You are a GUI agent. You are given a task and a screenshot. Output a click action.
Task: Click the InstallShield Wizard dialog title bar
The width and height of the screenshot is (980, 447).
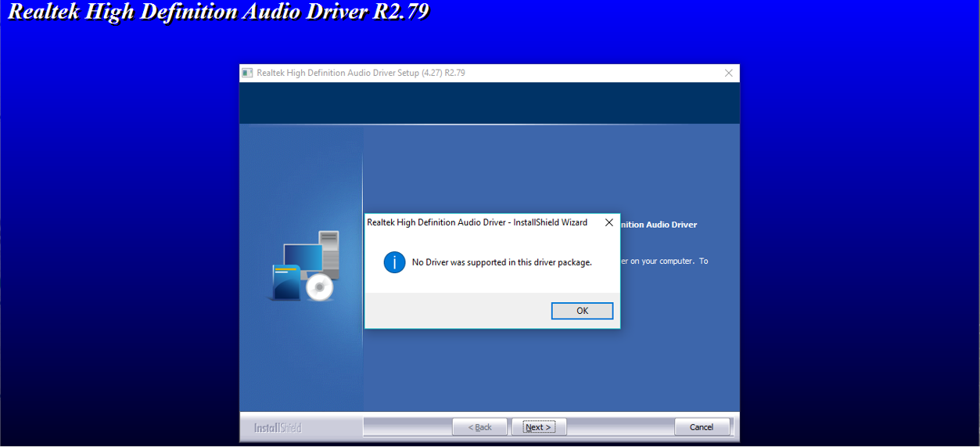(477, 222)
